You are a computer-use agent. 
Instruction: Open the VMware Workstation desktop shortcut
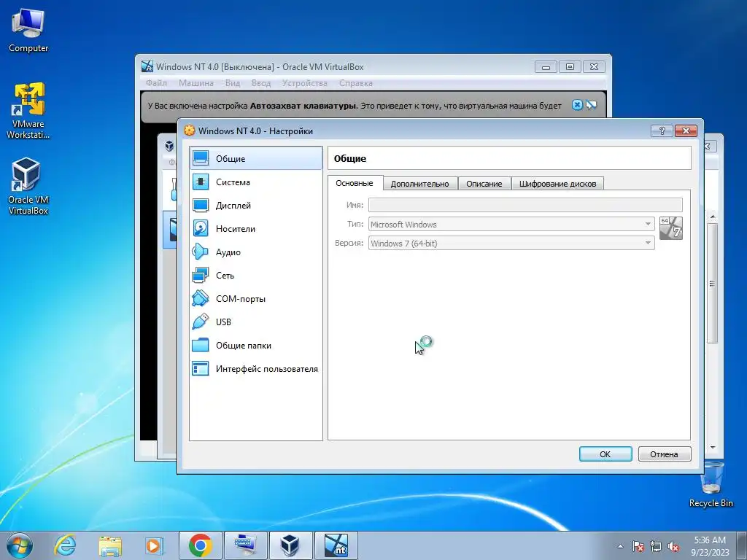coord(28,111)
